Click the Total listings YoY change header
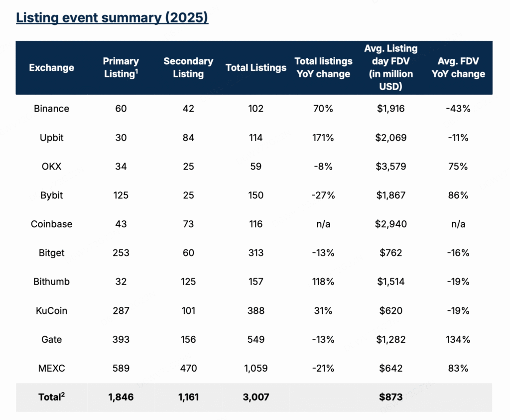The width and height of the screenshot is (510, 420). (323, 68)
